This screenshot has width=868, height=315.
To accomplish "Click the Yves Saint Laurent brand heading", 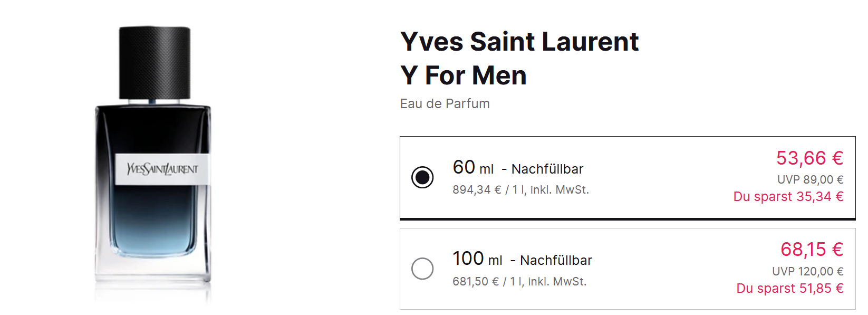I will tap(519, 42).
